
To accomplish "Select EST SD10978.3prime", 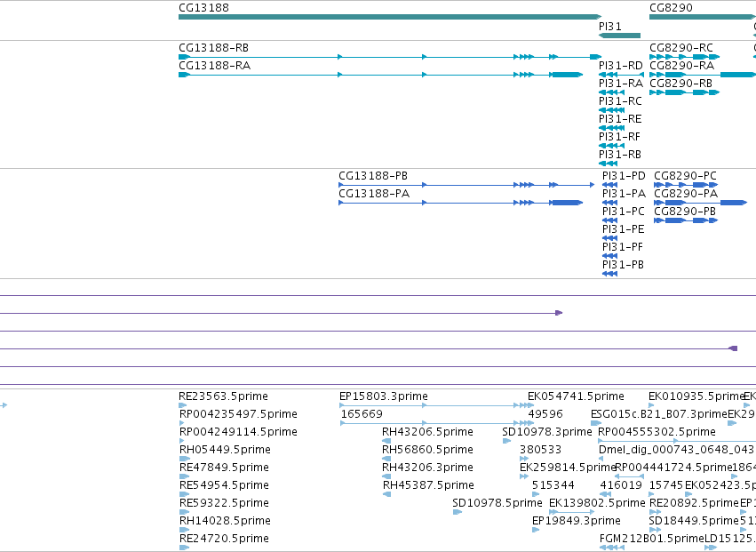I will (x=546, y=432).
